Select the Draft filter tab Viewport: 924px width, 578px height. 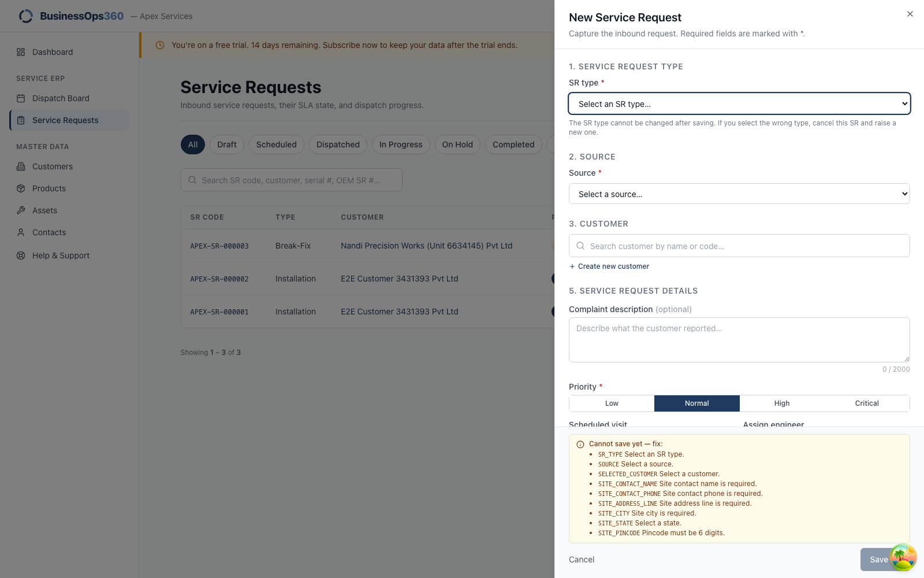227,144
